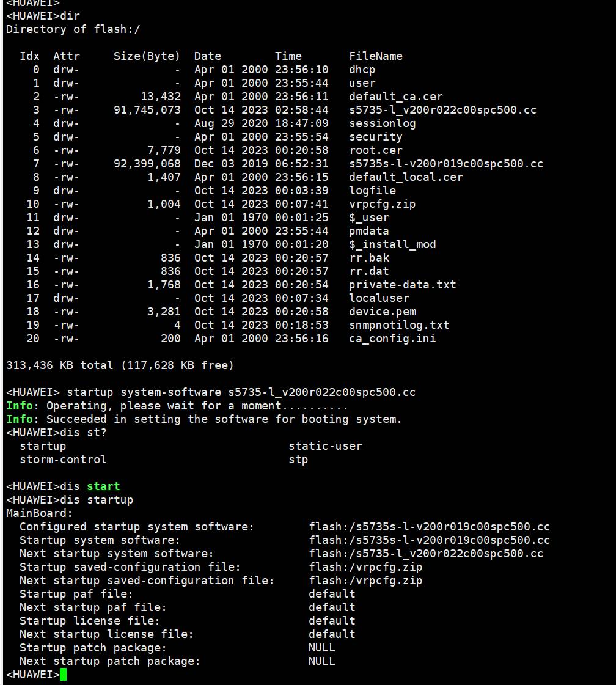Click the 'storm-control' command suggestion
Screen dimensions: 616x685
pyautogui.click(x=63, y=459)
